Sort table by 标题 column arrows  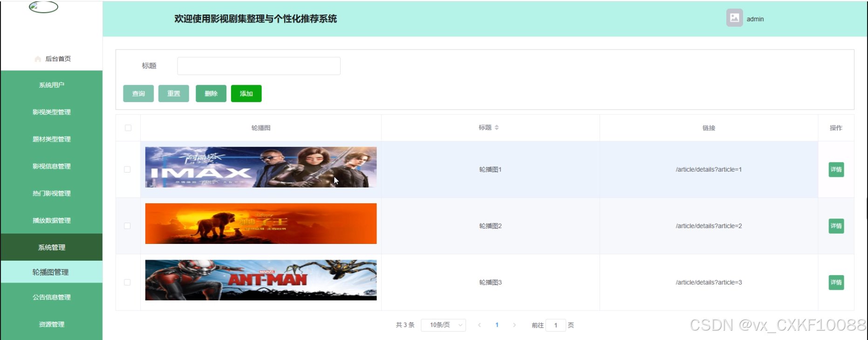coord(497,127)
